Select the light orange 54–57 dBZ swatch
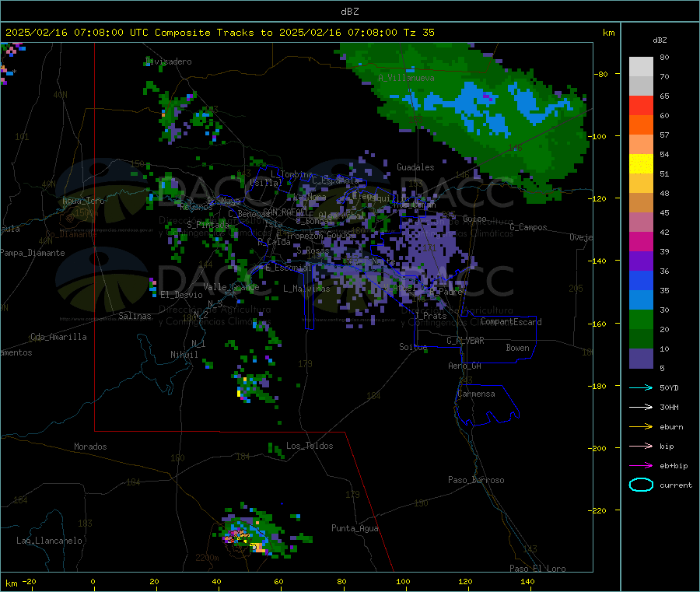The width and height of the screenshot is (700, 592). (x=641, y=144)
